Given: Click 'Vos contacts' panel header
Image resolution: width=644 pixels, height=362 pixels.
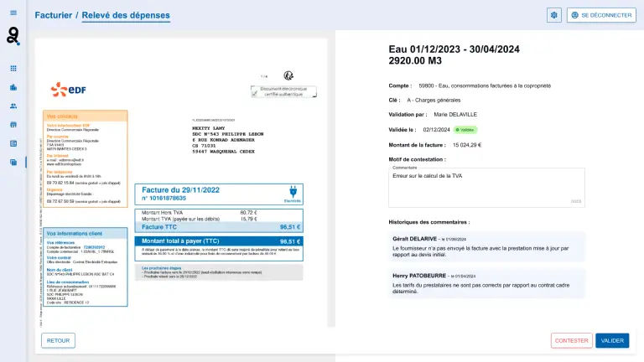Looking at the screenshot, I should [86, 116].
